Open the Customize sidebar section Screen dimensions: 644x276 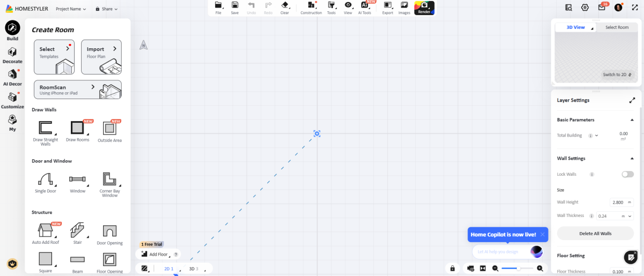point(12,100)
